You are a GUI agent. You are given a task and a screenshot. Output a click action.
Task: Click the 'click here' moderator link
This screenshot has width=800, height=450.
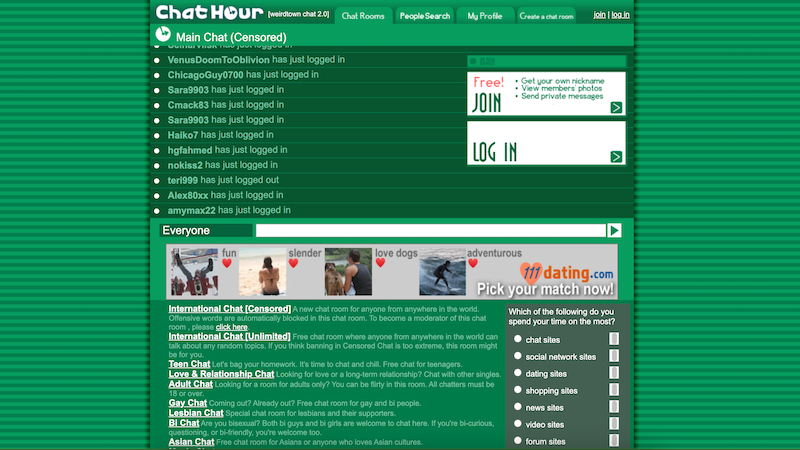point(232,327)
